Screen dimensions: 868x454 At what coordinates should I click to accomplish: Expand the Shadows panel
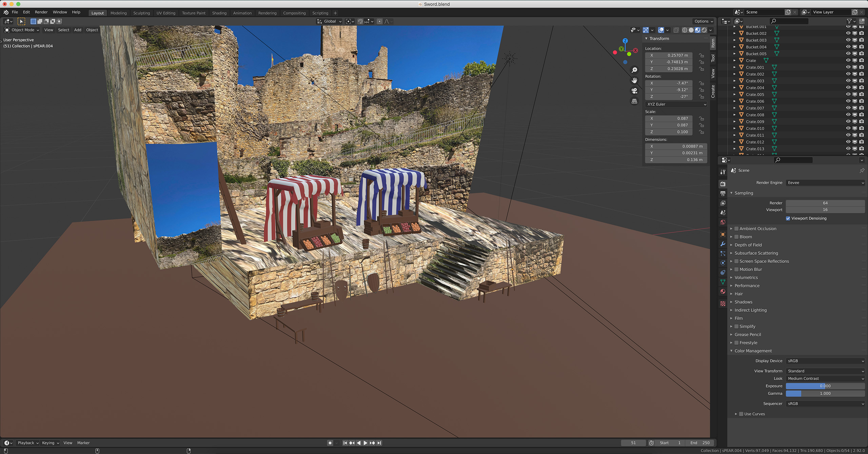(x=743, y=302)
